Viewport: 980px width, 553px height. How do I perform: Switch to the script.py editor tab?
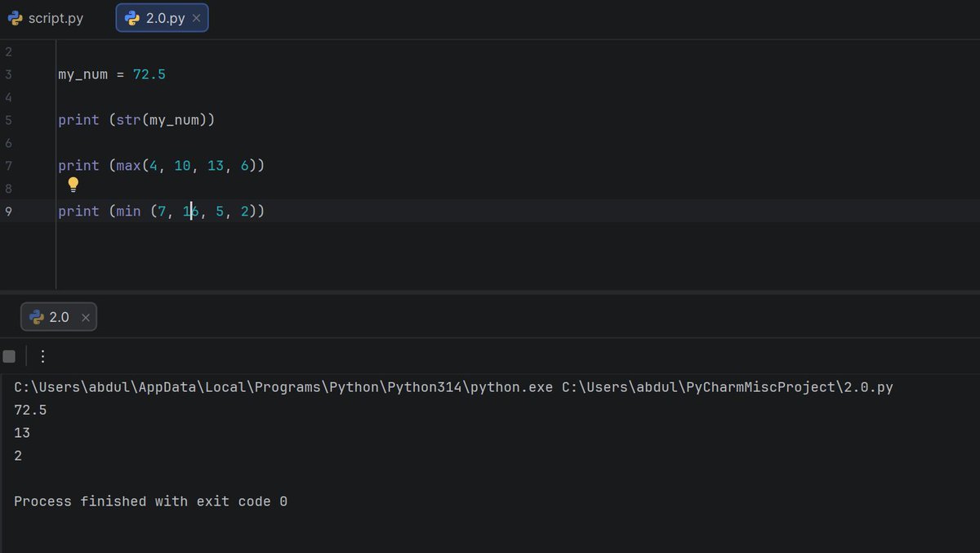coord(46,18)
